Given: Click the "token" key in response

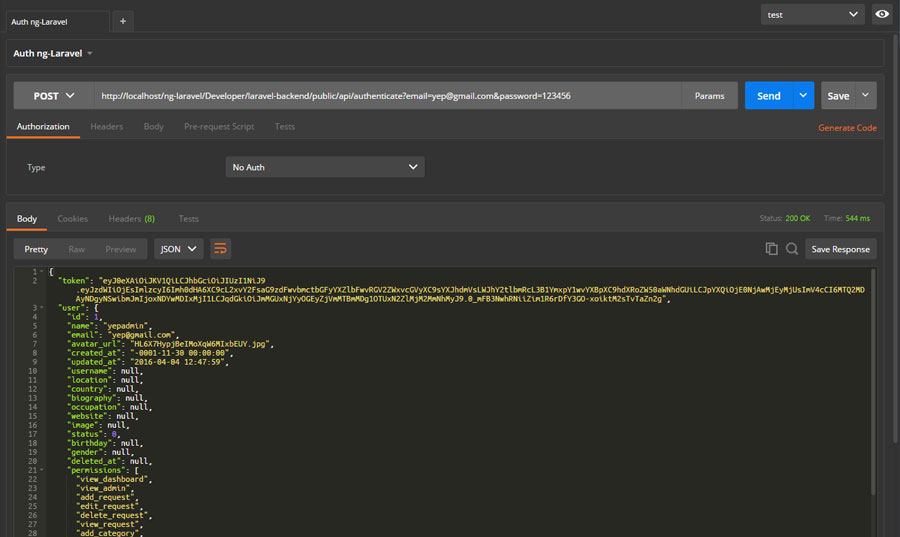Looking at the screenshot, I should (x=73, y=281).
